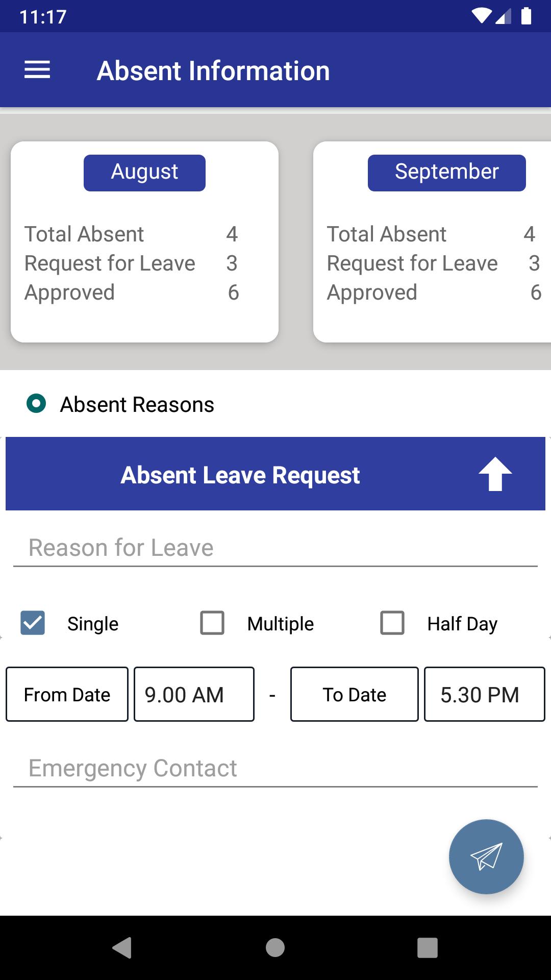Screen dimensions: 551x980
Task: Open the 9.00 AM start time picker
Action: click(x=194, y=694)
